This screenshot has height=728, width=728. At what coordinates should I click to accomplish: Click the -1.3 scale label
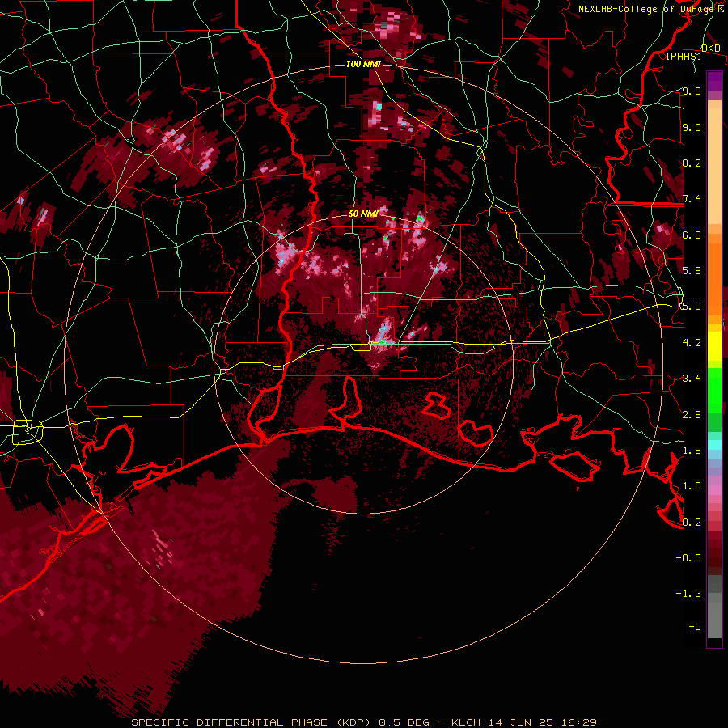pyautogui.click(x=688, y=594)
